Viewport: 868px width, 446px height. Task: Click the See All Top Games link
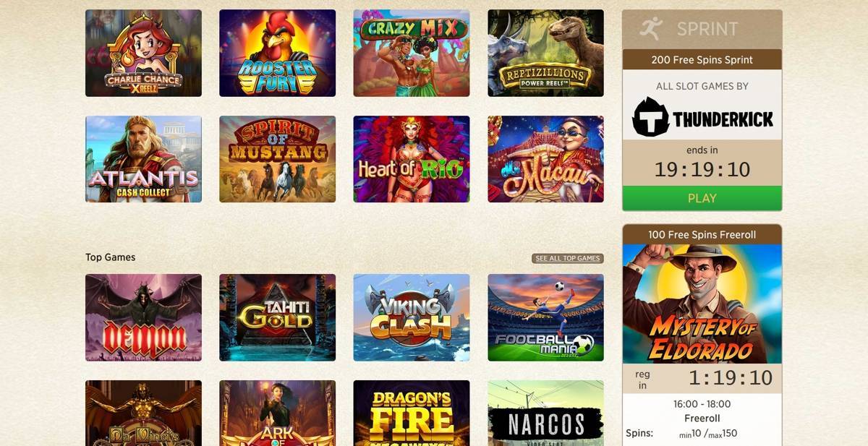568,258
